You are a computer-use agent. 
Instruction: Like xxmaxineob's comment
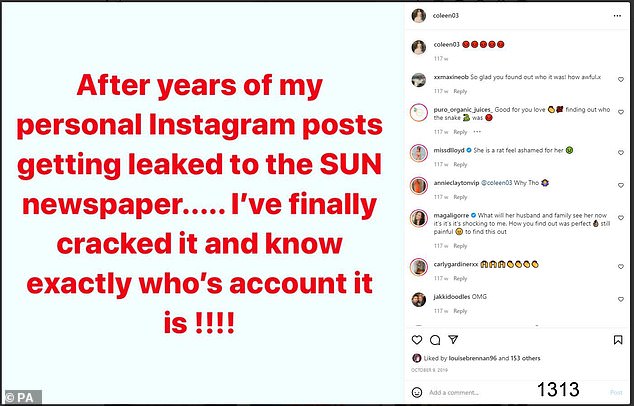[621, 77]
